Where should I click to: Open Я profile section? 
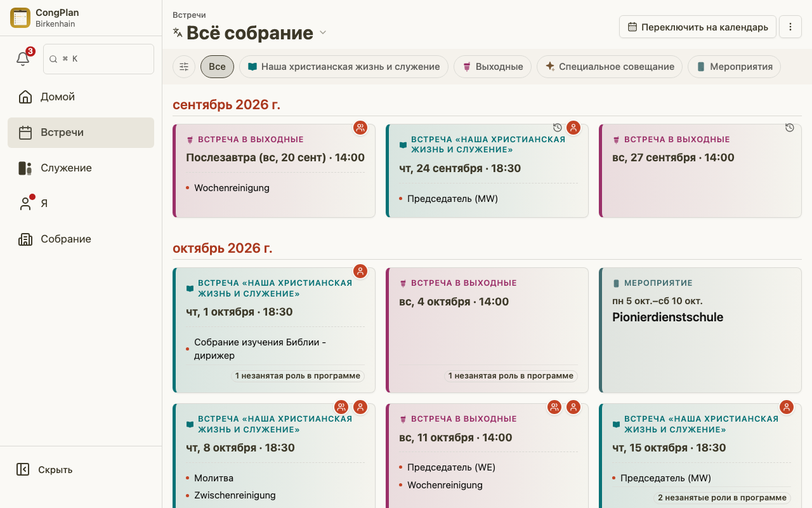point(81,204)
